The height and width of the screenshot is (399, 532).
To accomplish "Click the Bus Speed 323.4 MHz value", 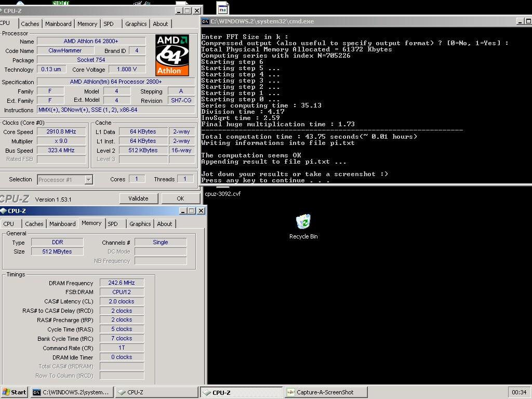I will click(61, 150).
